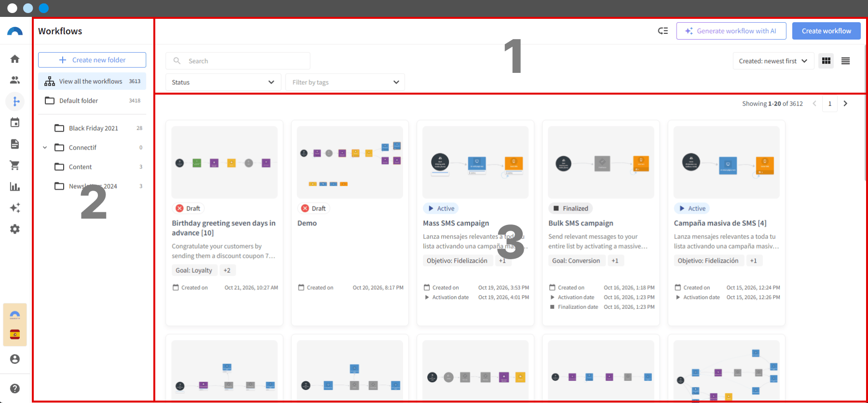868x403 pixels.
Task: Open the user account icon in sidebar
Action: pos(15,359)
